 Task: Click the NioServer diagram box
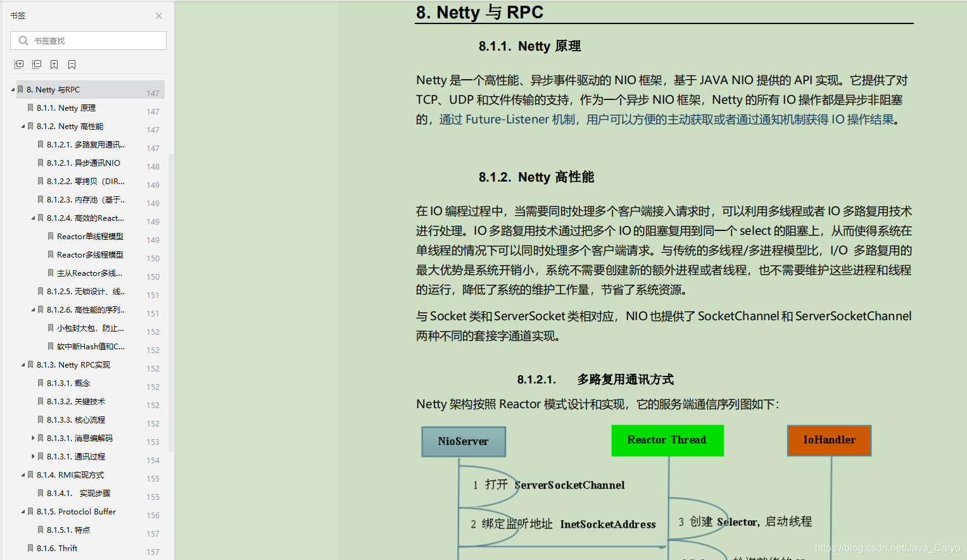click(464, 442)
